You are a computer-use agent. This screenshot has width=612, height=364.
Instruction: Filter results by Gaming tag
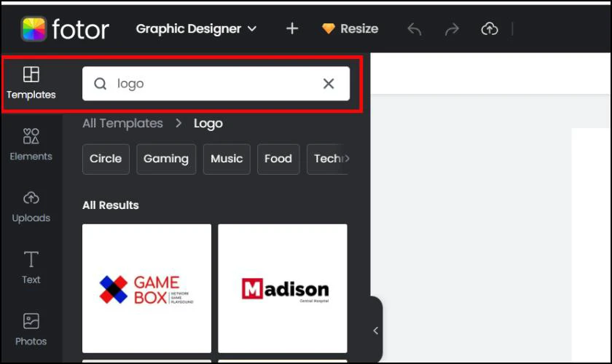pyautogui.click(x=166, y=159)
